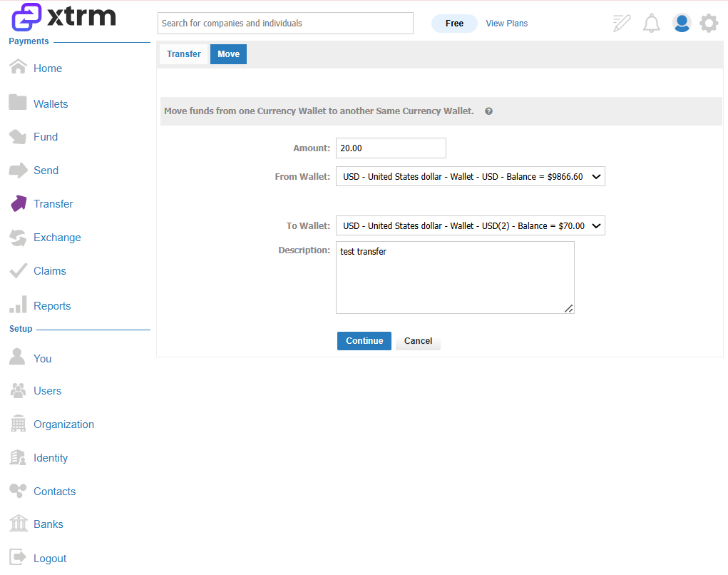Viewport: 728px width, 575px height.
Task: Switch to the Transfer tab
Action: 184,54
